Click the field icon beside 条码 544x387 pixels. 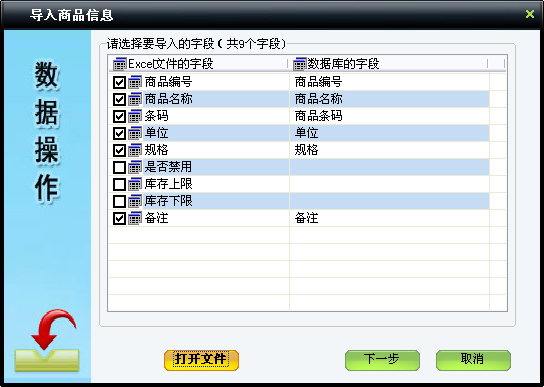click(135, 116)
